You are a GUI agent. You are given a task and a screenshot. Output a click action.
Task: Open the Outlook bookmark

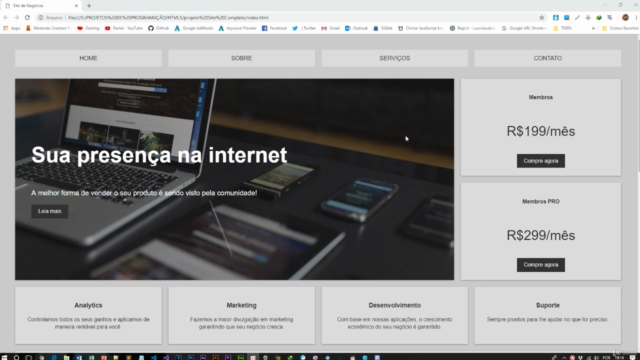(356, 28)
